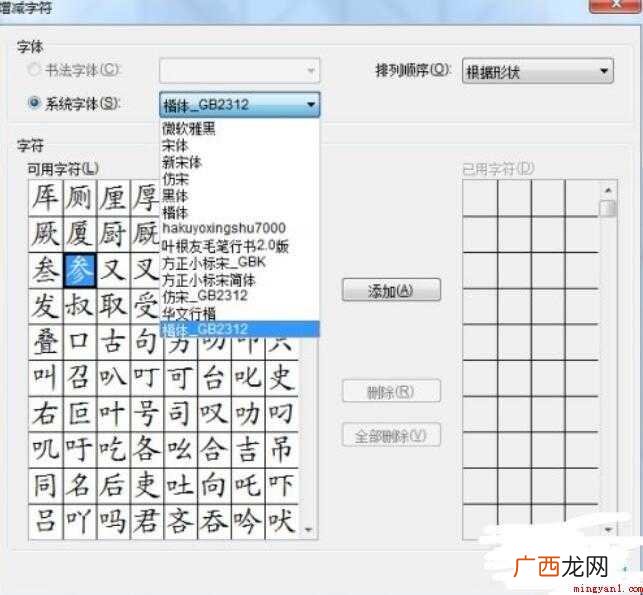Image resolution: width=643 pixels, height=595 pixels.
Task: Click the 删除(R) button
Action: [391, 391]
